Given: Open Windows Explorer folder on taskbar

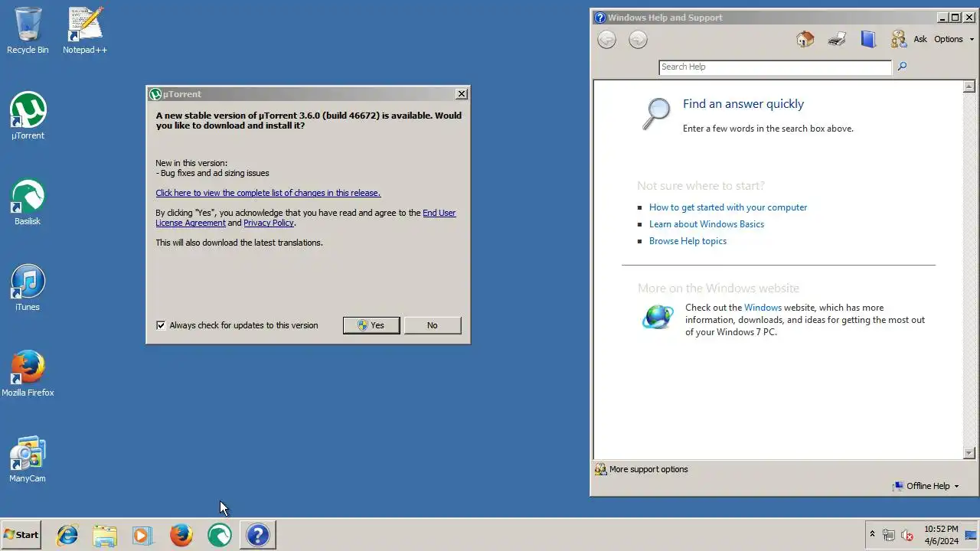Looking at the screenshot, I should coord(105,535).
